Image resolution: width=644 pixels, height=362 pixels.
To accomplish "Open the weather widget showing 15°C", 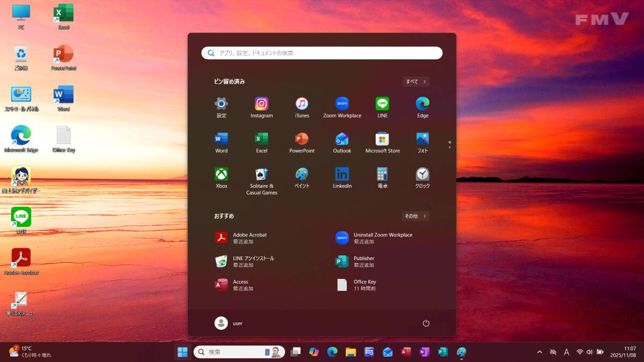I will [31, 352].
